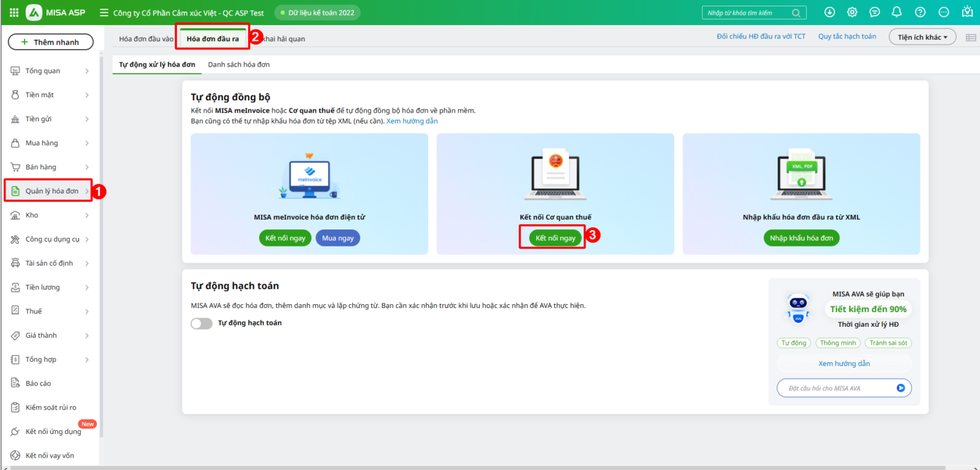Switch to Danh sách hóa đơn tab
Image resolution: width=980 pixels, height=470 pixels.
coord(238,64)
